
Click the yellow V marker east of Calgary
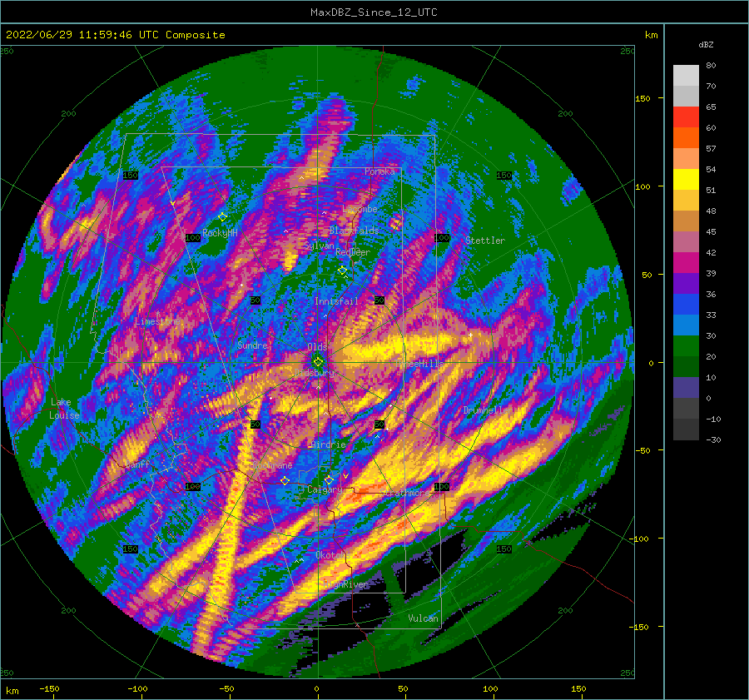coord(345,476)
